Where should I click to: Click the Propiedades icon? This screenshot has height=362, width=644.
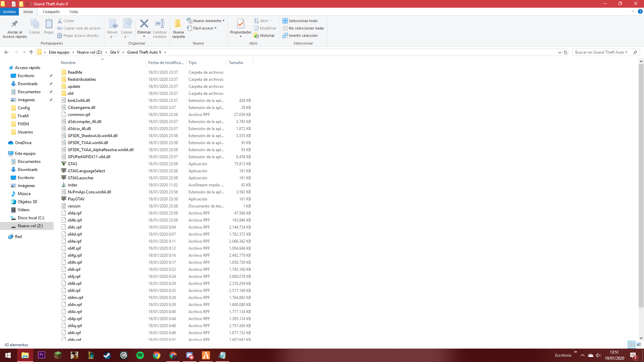[x=240, y=23]
